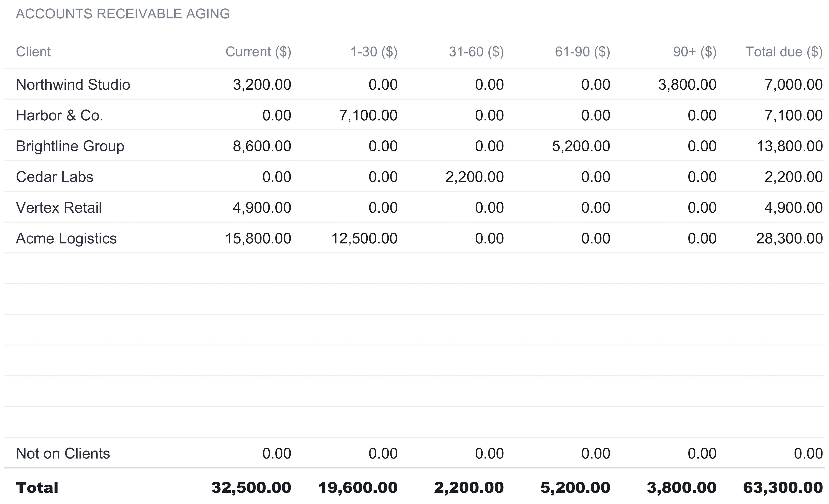829x504 pixels.
Task: Click Acme Logistics total due 28,300.00
Action: click(x=790, y=239)
